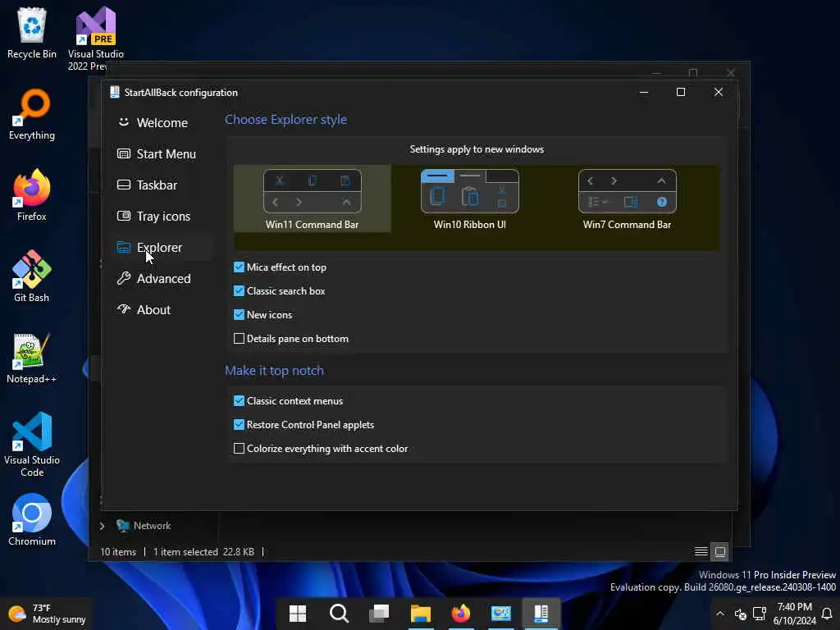Open the Windows Start button
840x630 pixels.
297,614
